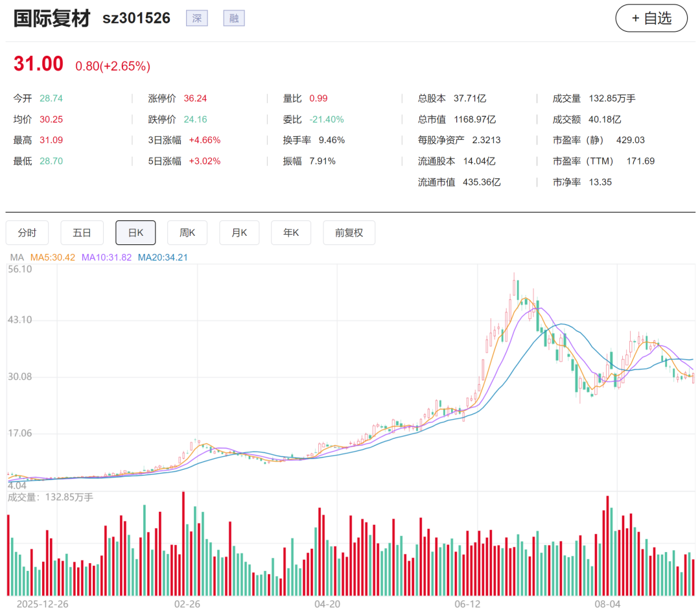This screenshot has height=613, width=700.
Task: Click the 深 market badge icon
Action: [197, 18]
